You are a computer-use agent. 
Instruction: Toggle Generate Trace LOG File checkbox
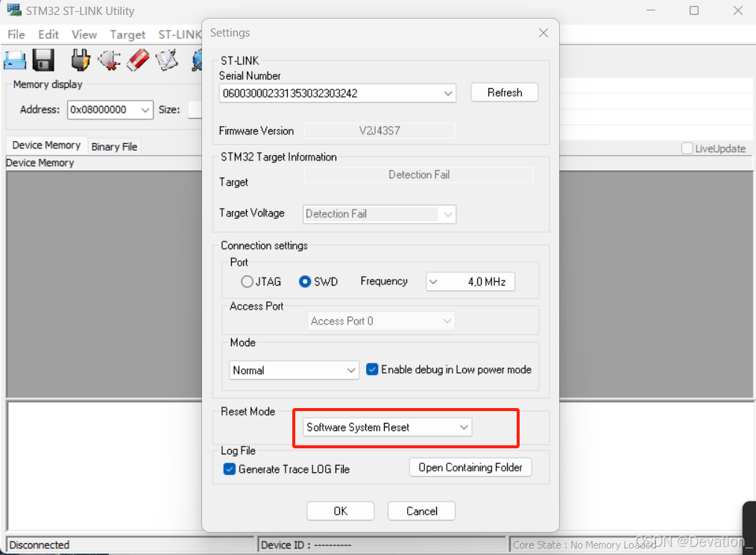tap(230, 469)
